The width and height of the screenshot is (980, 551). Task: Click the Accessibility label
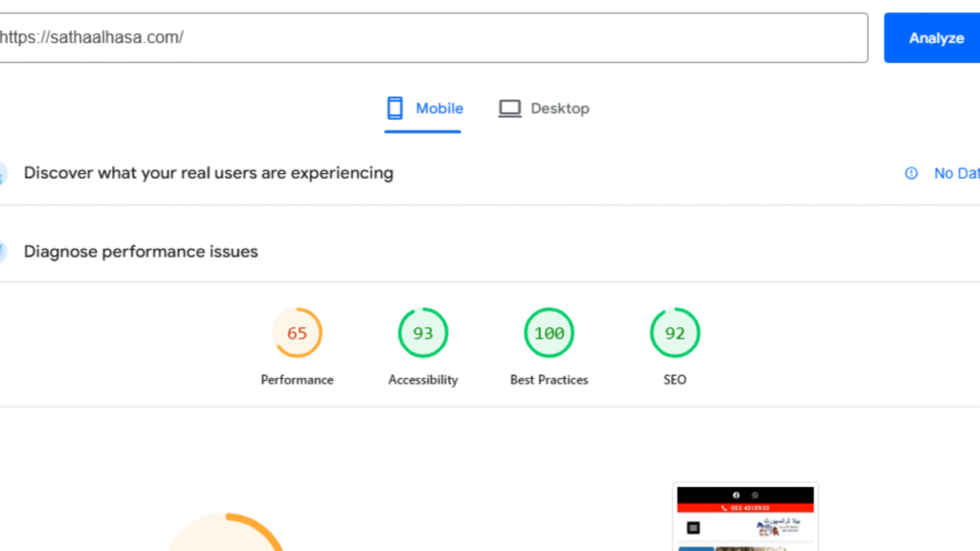(x=423, y=380)
